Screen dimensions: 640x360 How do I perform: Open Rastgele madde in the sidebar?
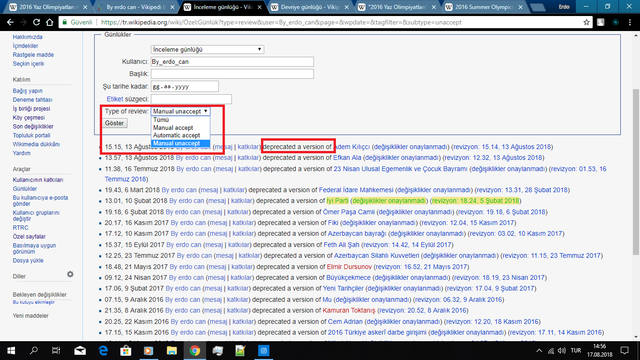tap(33, 55)
